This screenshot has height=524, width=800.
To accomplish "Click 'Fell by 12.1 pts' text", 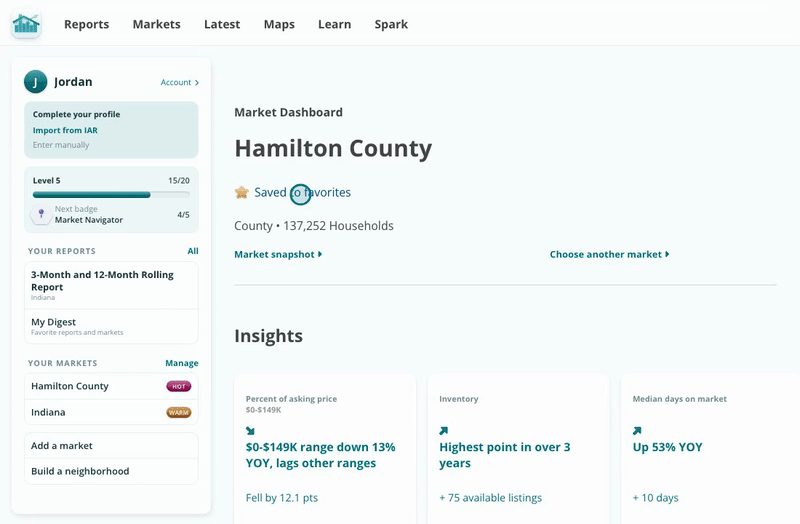I will pyautogui.click(x=282, y=498).
